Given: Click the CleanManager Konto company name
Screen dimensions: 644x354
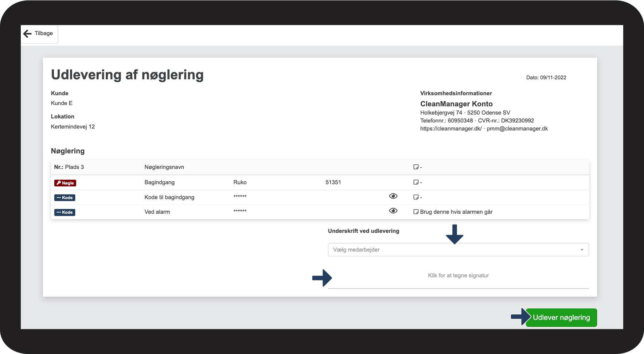Looking at the screenshot, I should point(456,104).
